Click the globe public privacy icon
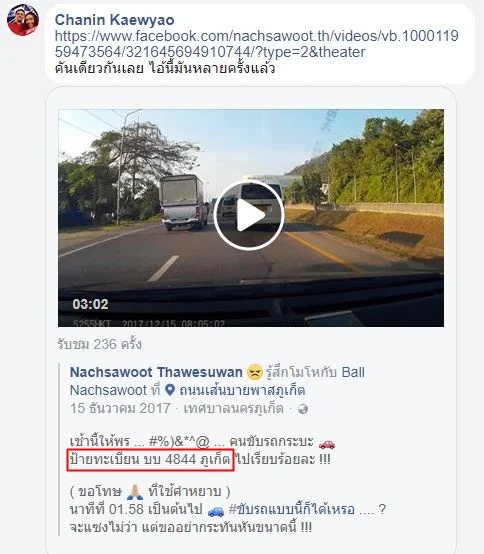The width and height of the screenshot is (484, 554). click(303, 409)
